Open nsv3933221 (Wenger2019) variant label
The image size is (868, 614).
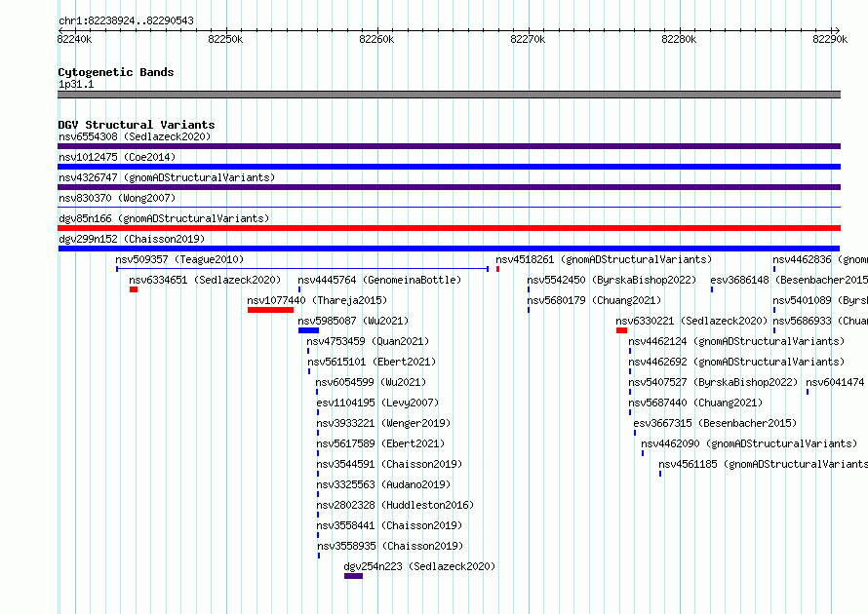[383, 423]
